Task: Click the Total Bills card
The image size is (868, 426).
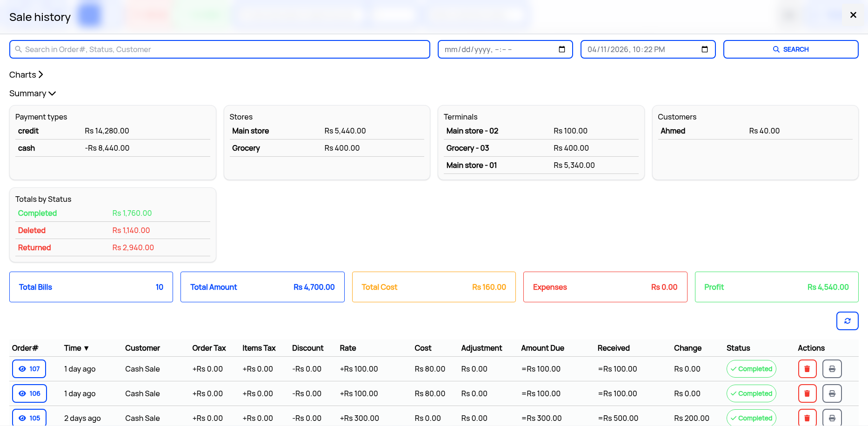Action: [91, 287]
